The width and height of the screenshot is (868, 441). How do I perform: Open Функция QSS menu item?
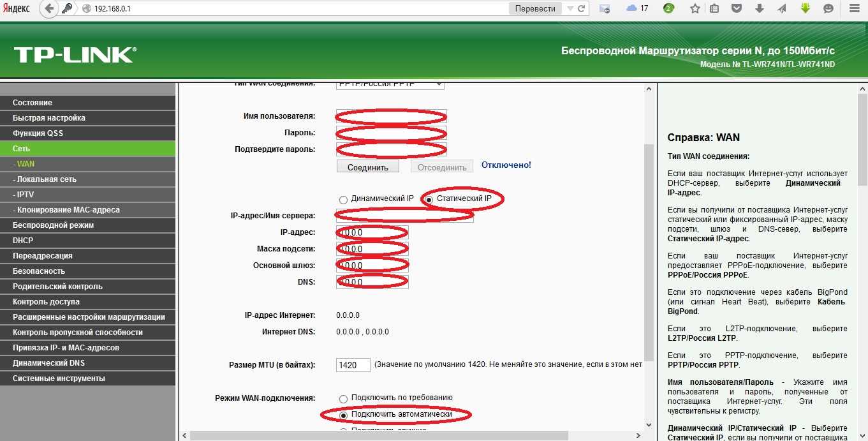88,133
